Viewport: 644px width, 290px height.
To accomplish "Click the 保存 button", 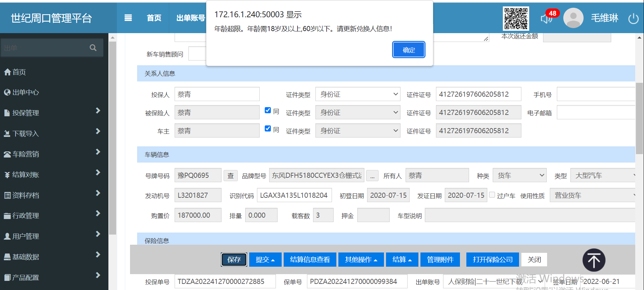I will [234, 260].
